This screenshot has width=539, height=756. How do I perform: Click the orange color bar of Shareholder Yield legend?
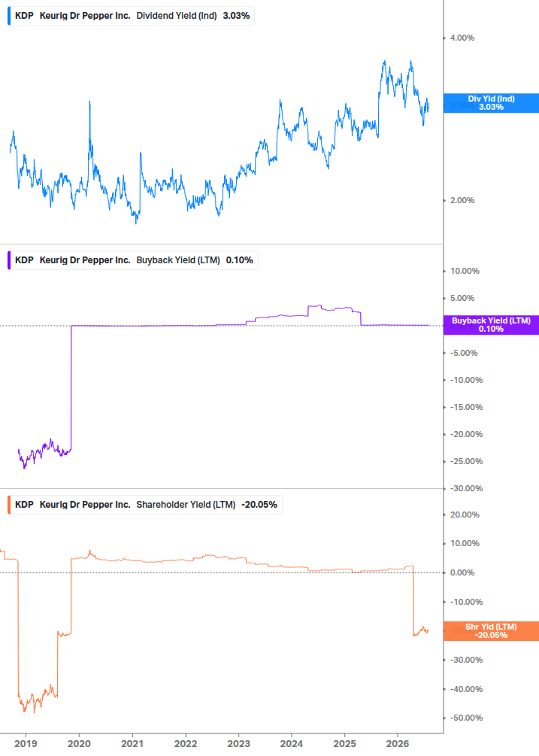(9, 505)
